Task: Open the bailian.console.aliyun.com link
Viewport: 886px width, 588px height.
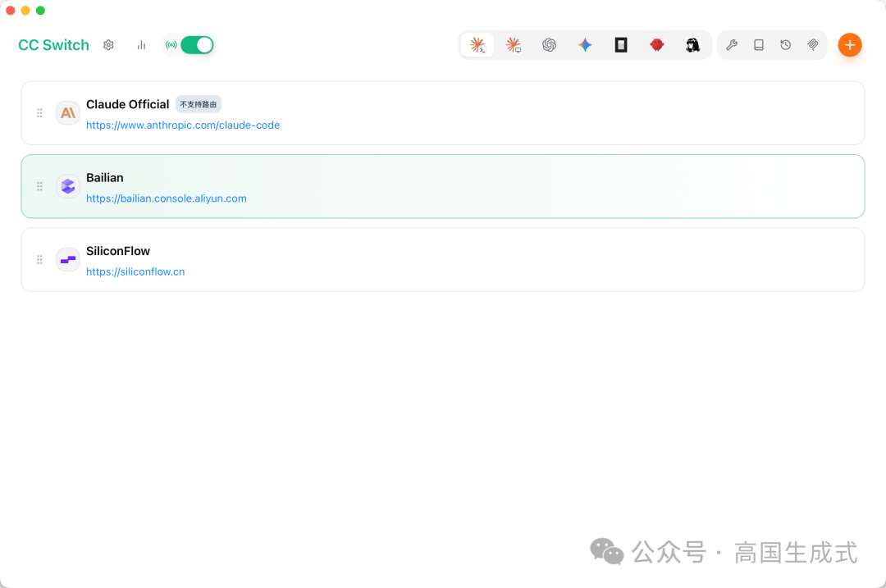Action: (166, 198)
